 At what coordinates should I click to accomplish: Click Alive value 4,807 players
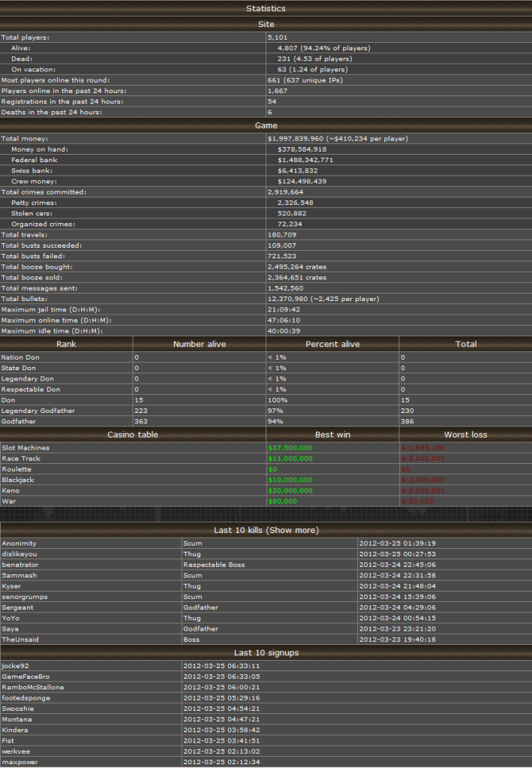[324, 48]
